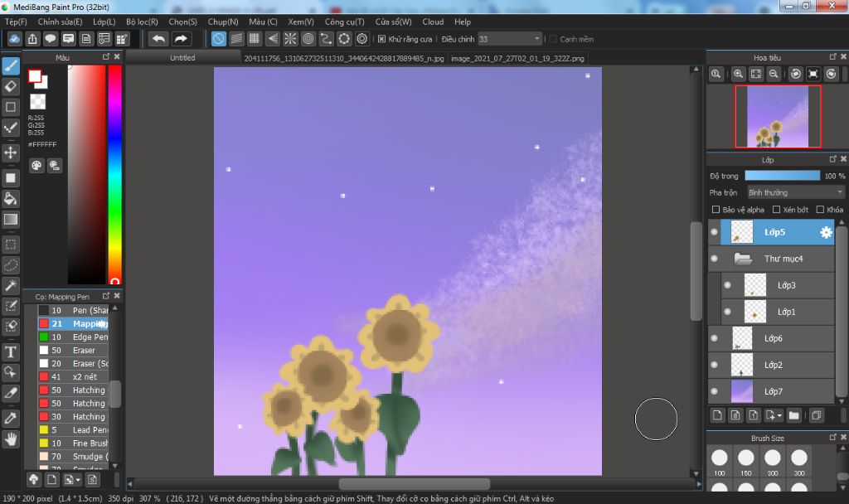Click the Undo arrow in the toolbar
Screen dimensions: 849x504
[158, 39]
